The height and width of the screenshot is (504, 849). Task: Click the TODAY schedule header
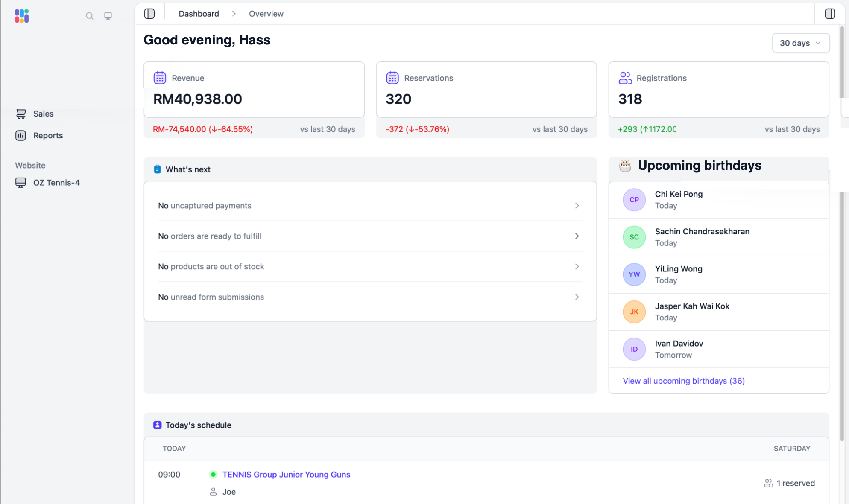174,449
